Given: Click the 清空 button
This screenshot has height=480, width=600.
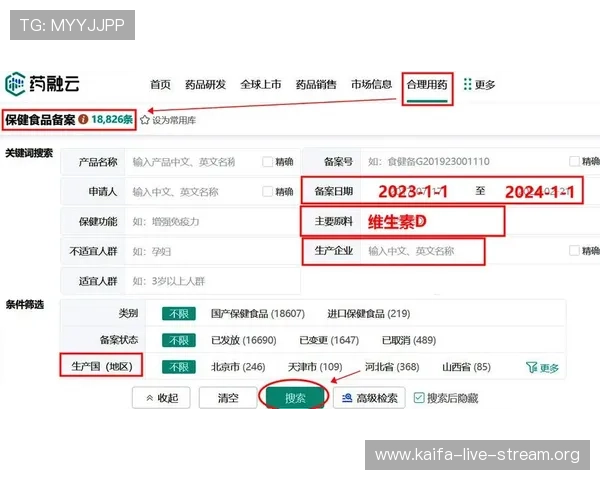Looking at the screenshot, I should tap(228, 398).
